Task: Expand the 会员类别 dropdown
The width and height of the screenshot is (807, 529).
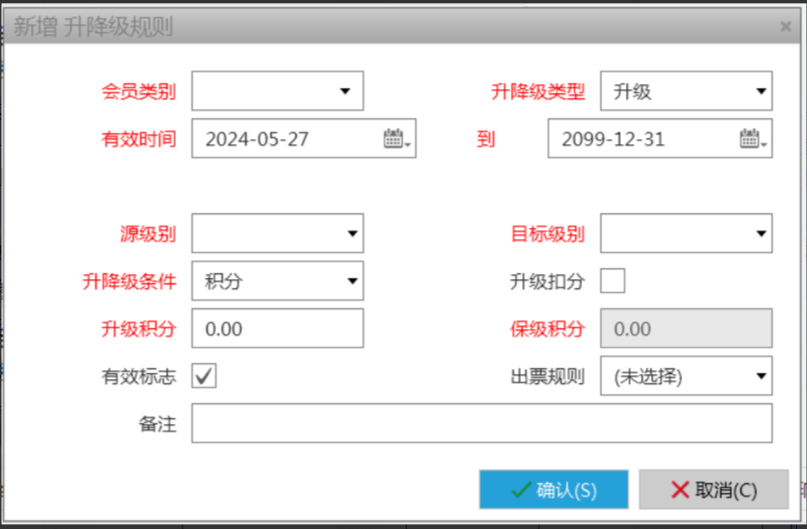Action: [346, 91]
